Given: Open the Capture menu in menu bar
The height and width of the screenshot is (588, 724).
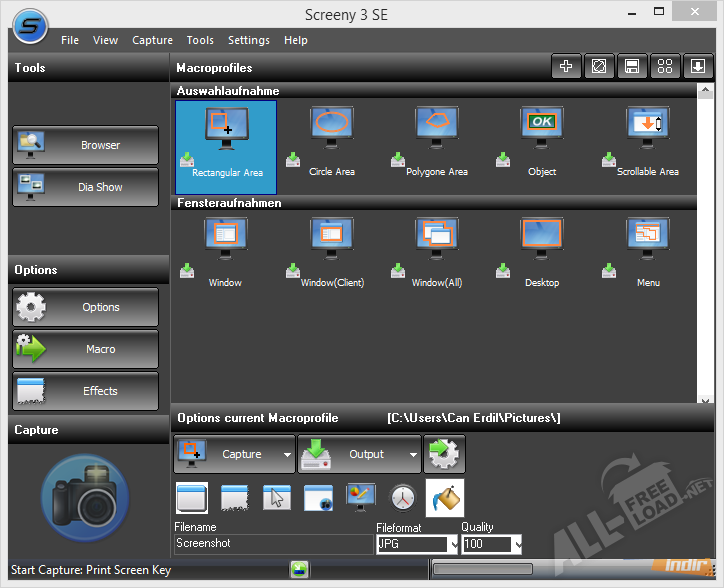Looking at the screenshot, I should pos(152,40).
